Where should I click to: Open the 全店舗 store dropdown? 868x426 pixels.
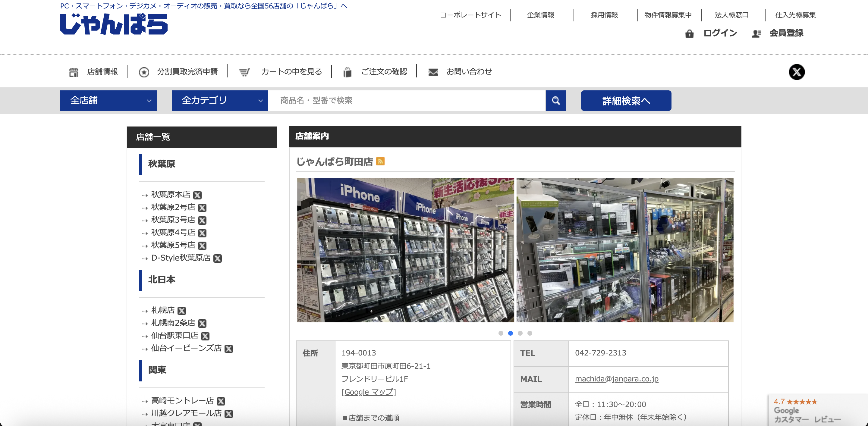(x=108, y=100)
